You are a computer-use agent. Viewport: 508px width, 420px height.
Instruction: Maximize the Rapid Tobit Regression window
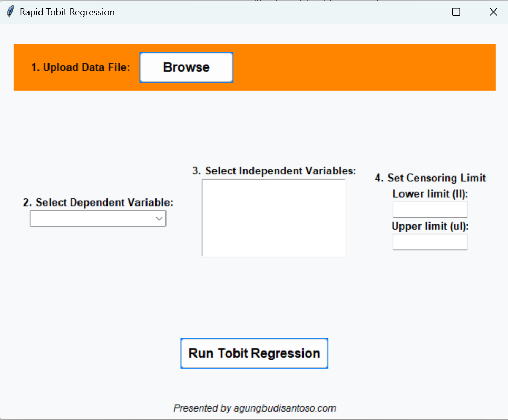pyautogui.click(x=456, y=12)
